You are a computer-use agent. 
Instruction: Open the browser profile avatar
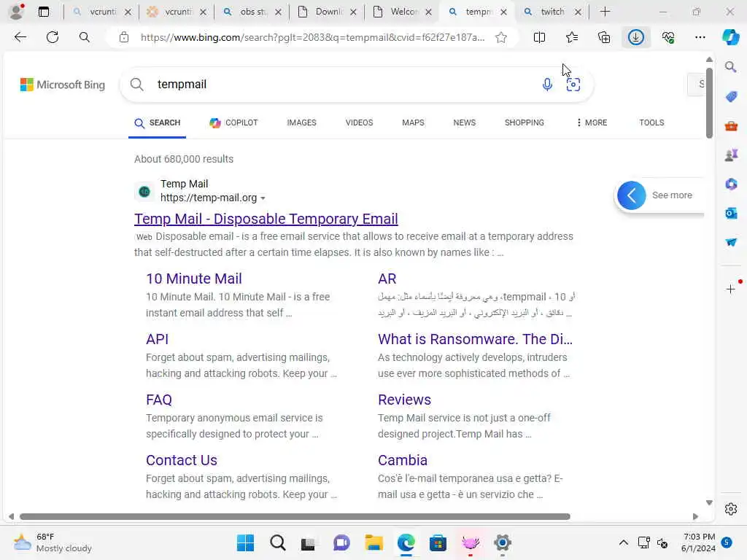coord(17,12)
